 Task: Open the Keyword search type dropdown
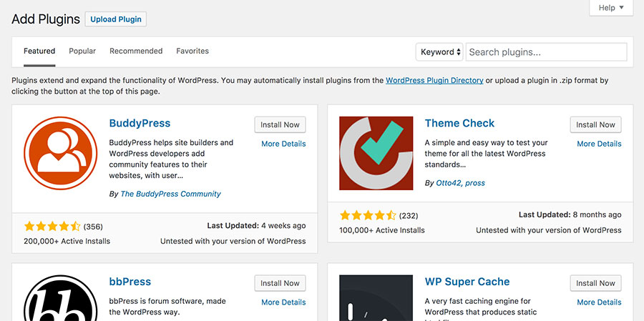439,52
